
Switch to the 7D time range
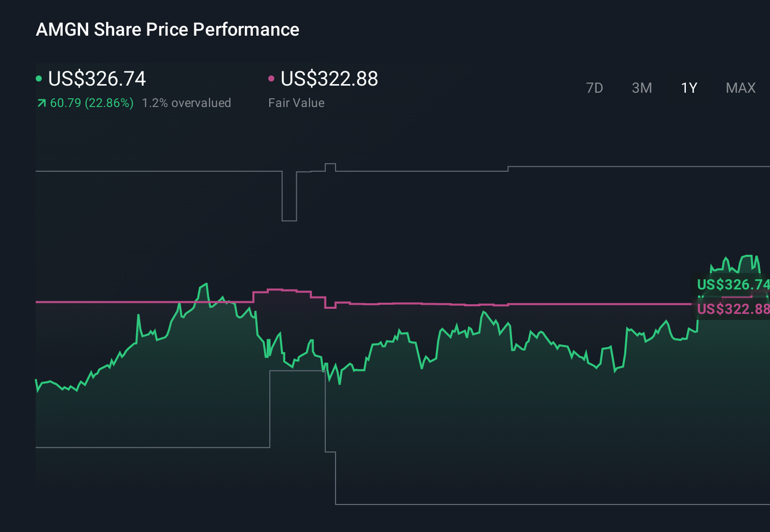click(x=595, y=88)
